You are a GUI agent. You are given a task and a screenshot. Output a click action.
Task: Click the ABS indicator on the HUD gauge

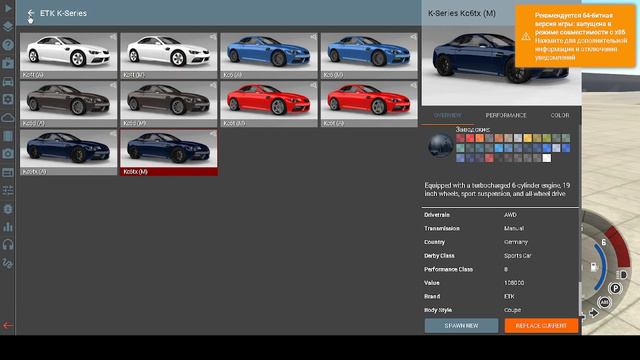tap(604, 302)
